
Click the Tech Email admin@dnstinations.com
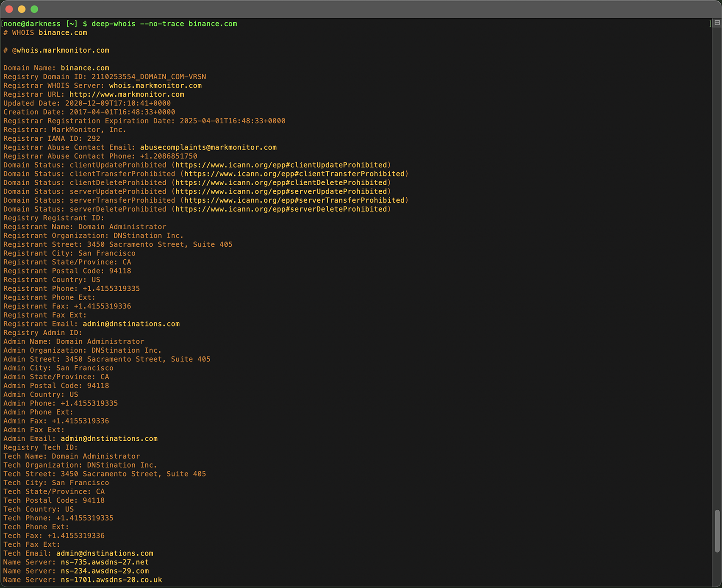pos(104,553)
